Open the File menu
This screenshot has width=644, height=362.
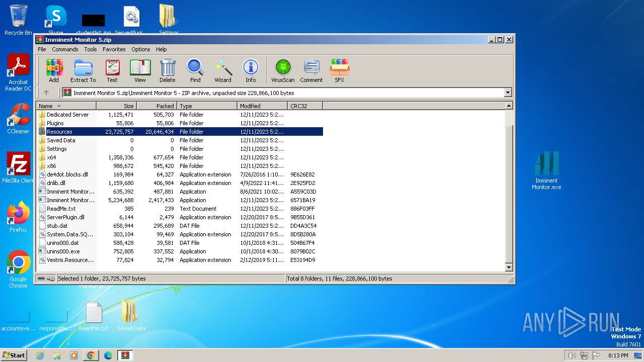(x=42, y=49)
